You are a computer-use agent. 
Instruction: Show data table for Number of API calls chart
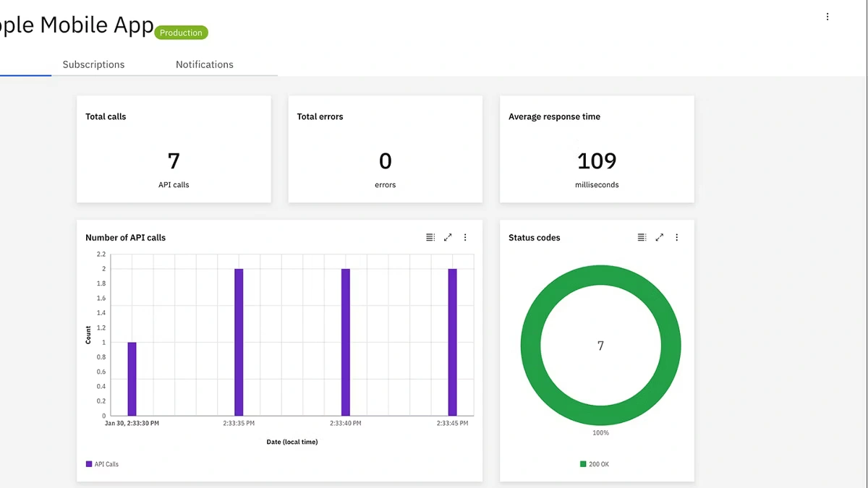[x=430, y=237]
